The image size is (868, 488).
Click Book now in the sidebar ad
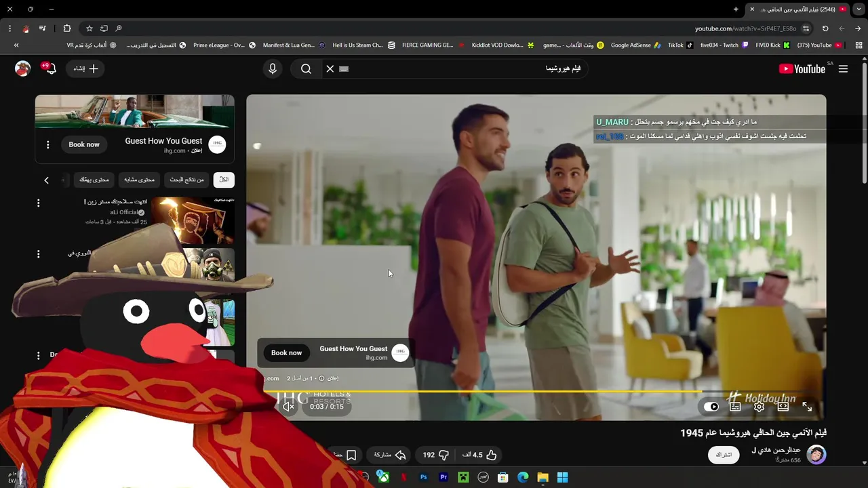click(x=84, y=144)
